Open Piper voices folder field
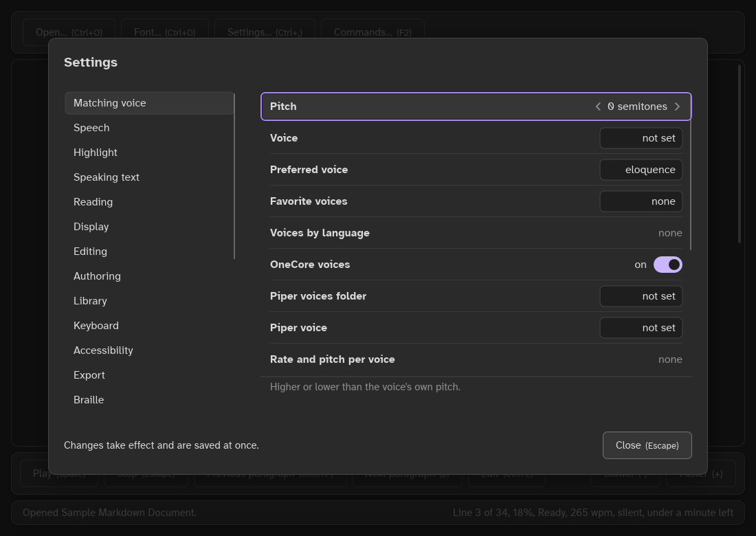This screenshot has width=756, height=536. 641,296
